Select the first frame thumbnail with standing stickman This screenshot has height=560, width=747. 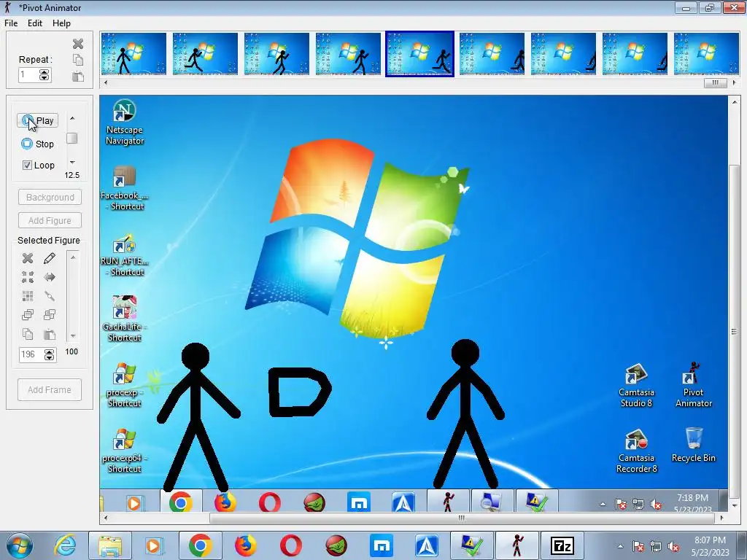click(134, 54)
